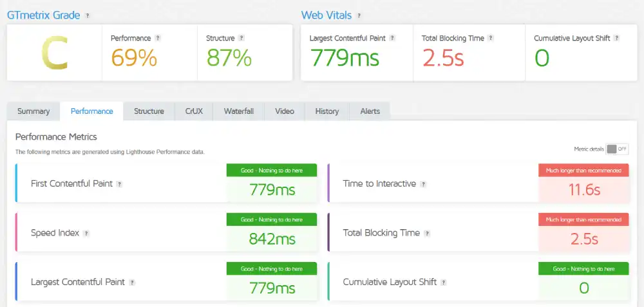Click help icon in Cumulative Layout Shift metric row
The image size is (644, 307).
(x=444, y=283)
